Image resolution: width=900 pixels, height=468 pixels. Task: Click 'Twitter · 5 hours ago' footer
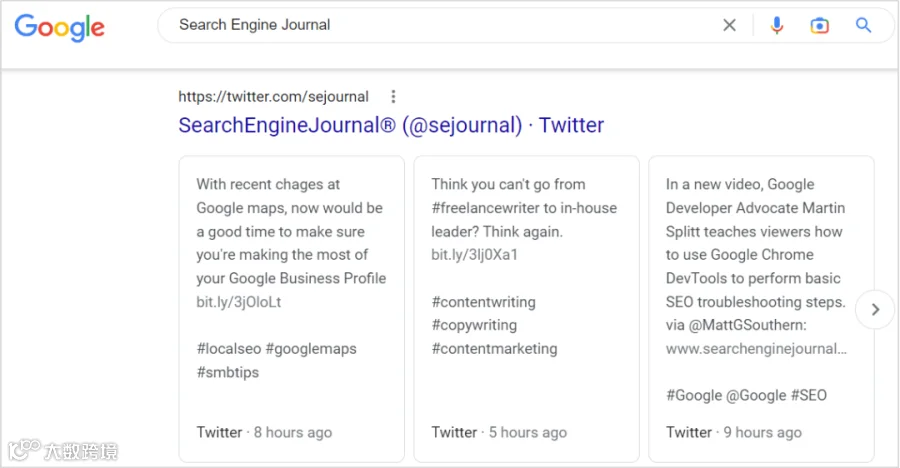tap(499, 433)
